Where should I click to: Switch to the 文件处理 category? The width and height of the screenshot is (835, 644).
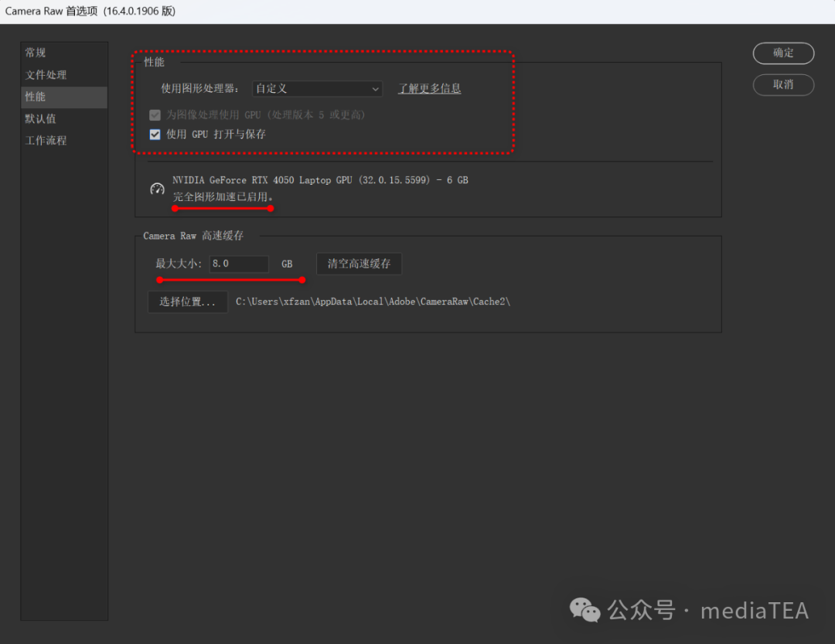tap(64, 74)
